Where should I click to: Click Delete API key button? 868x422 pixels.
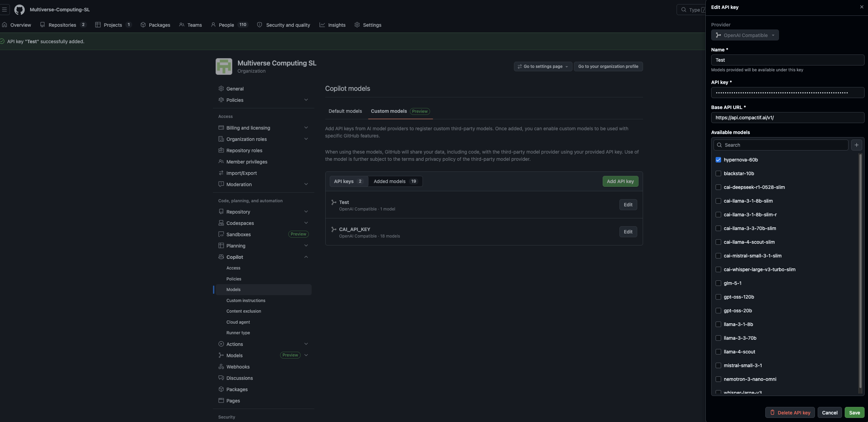point(790,412)
